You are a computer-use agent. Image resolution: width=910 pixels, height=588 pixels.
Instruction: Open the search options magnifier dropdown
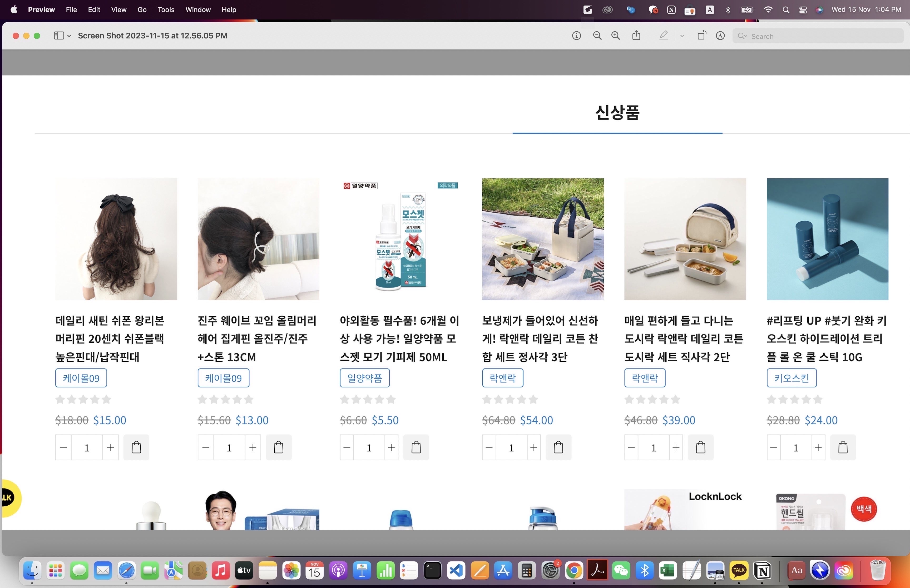[x=742, y=36]
